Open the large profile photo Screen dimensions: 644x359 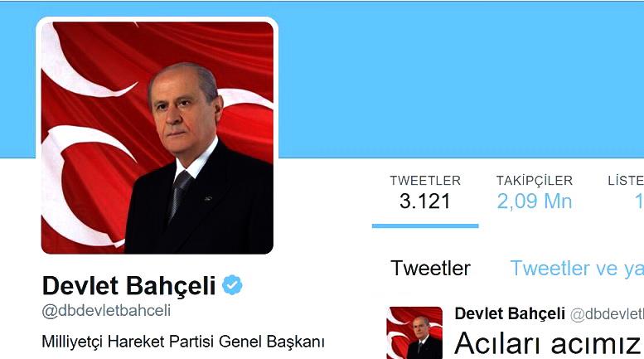[157, 138]
